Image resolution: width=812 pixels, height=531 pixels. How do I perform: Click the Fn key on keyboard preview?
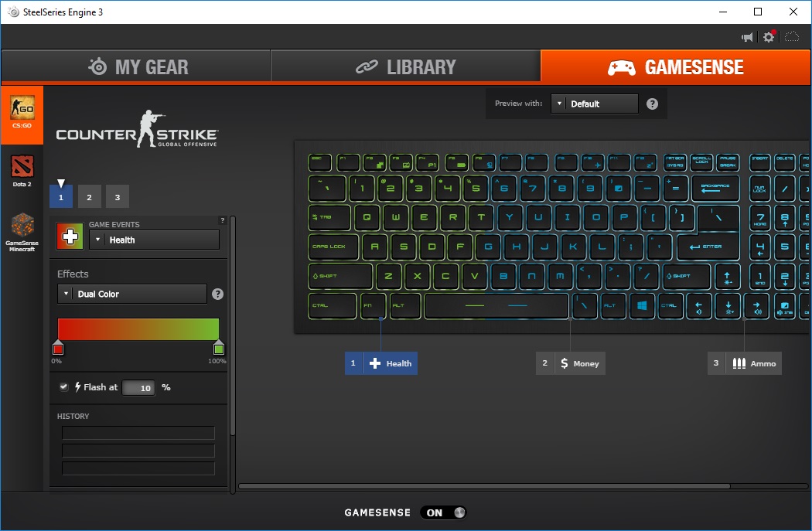coord(373,306)
